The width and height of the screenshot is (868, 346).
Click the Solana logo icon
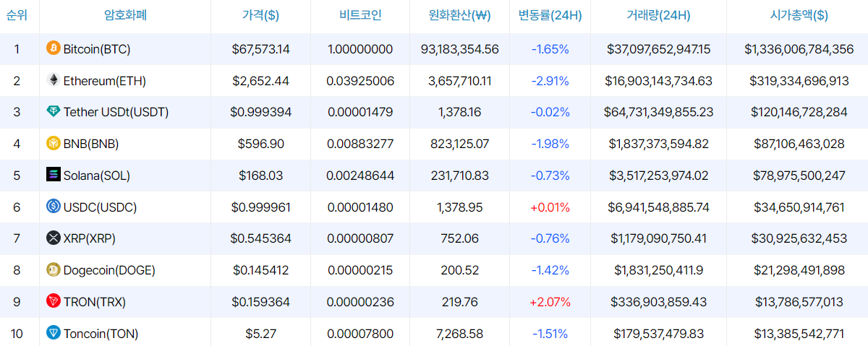coord(53,175)
